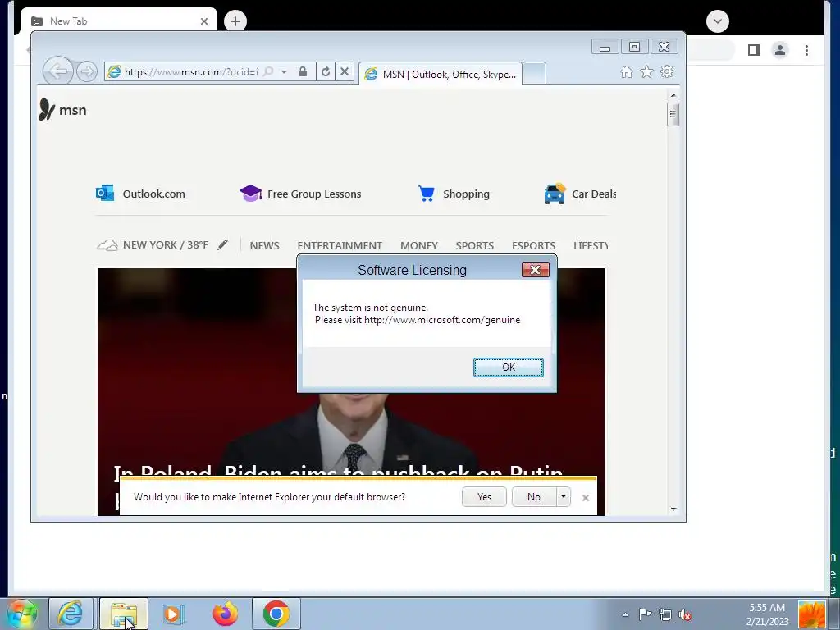Viewport: 840px width, 630px height.
Task: Dismiss the default browser notification bar
Action: point(586,498)
